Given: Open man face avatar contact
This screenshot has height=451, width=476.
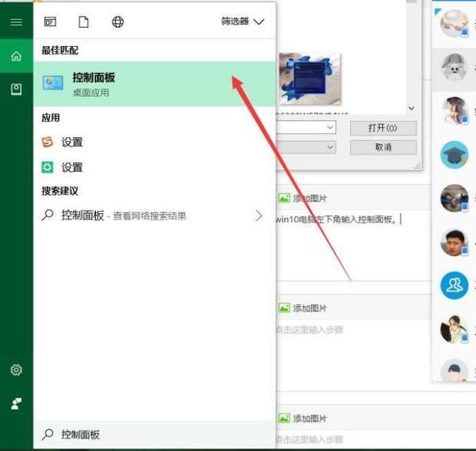Looking at the screenshot, I should click(454, 243).
